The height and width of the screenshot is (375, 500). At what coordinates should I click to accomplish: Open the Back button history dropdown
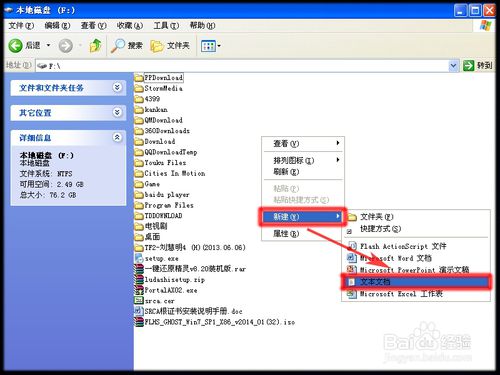[49, 45]
